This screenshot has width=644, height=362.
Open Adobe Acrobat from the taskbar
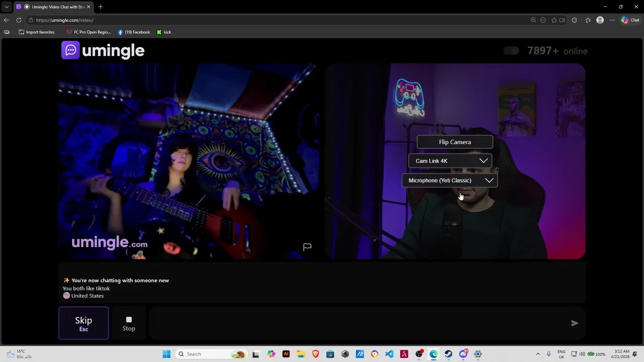404,354
